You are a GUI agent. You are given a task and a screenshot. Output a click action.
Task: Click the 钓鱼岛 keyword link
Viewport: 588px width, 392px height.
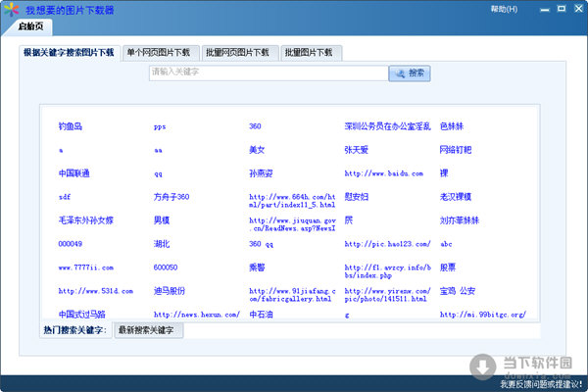coord(71,126)
